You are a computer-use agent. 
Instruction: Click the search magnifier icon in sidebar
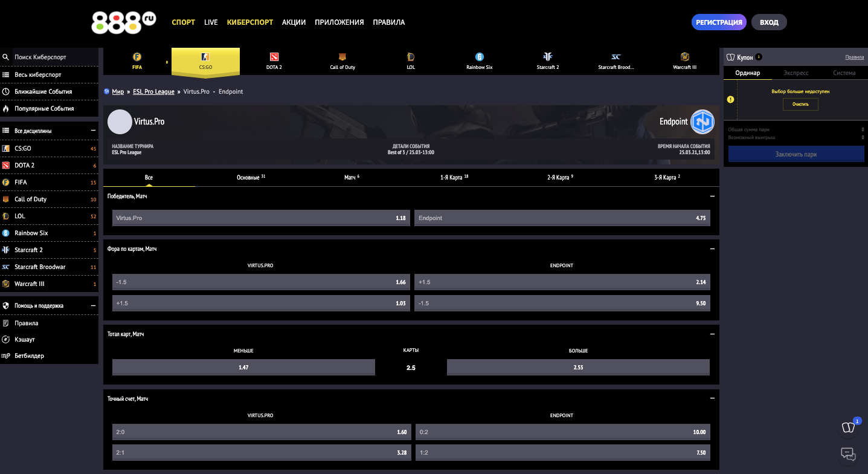click(6, 57)
